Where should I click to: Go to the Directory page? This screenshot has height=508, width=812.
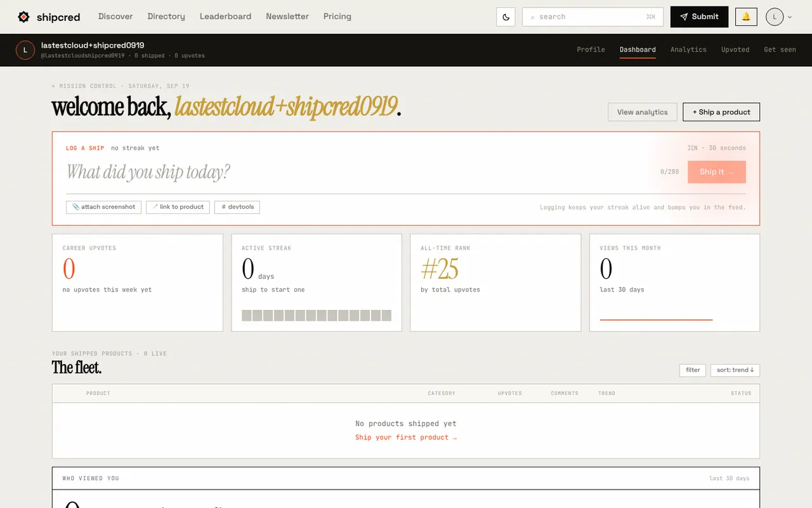166,17
